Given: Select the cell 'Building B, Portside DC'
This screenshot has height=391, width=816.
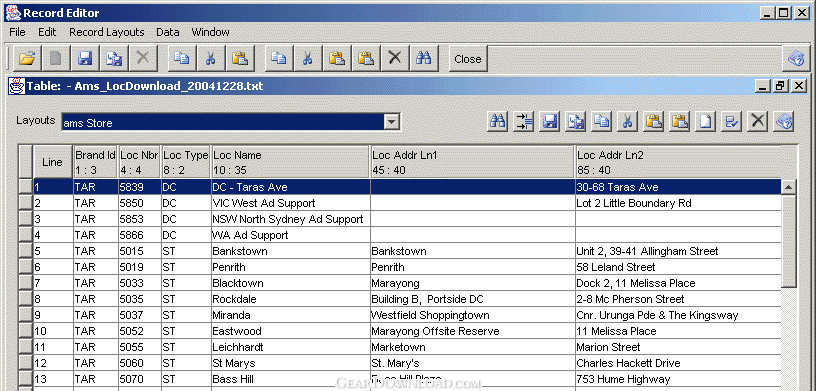Looking at the screenshot, I should tap(473, 299).
